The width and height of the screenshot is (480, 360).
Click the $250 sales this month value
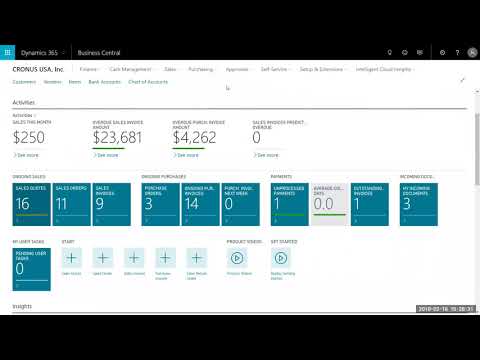pyautogui.click(x=29, y=137)
